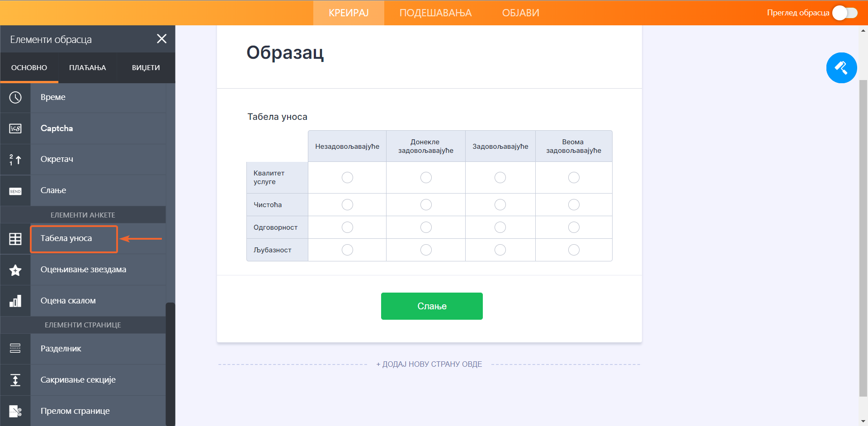868x426 pixels.
Task: Select Донекле задовољавајуће for Чистоћа
Action: point(426,204)
